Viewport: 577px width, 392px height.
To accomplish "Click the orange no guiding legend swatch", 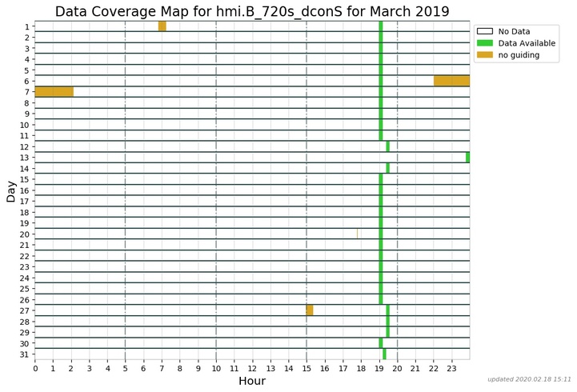I will [x=485, y=55].
